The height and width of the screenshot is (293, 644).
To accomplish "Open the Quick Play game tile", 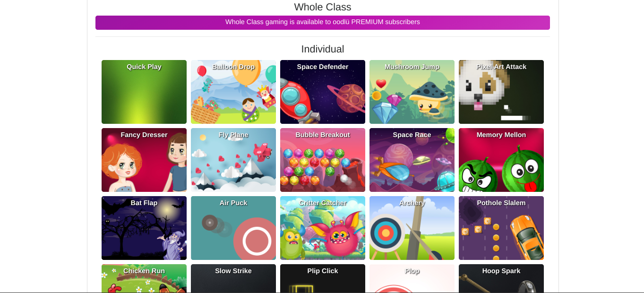I will point(144,92).
